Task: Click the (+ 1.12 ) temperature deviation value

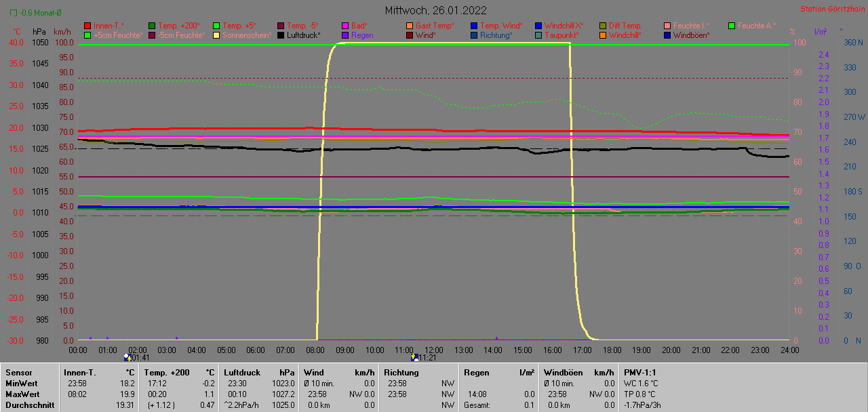Action: [x=161, y=405]
